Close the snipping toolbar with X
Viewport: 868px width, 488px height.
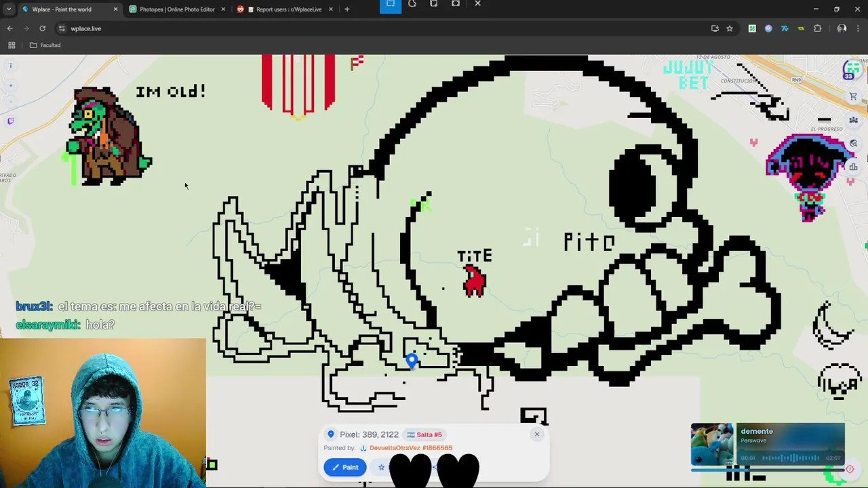coord(477,4)
